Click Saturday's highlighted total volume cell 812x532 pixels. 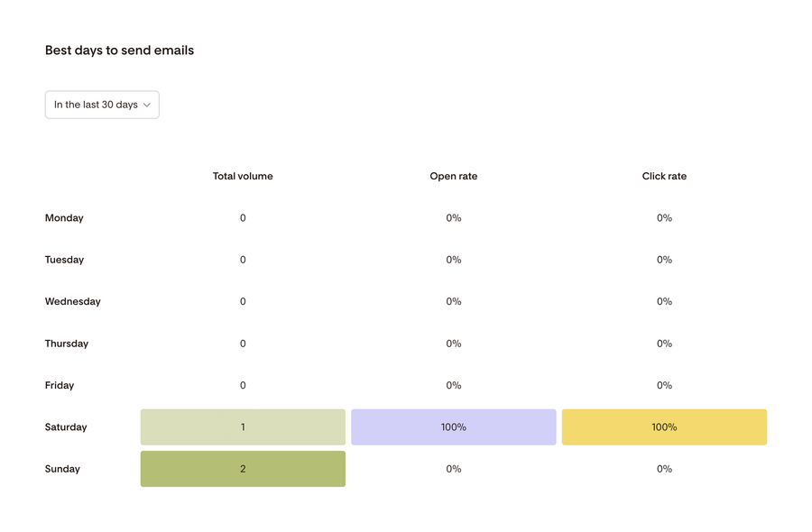pos(242,427)
